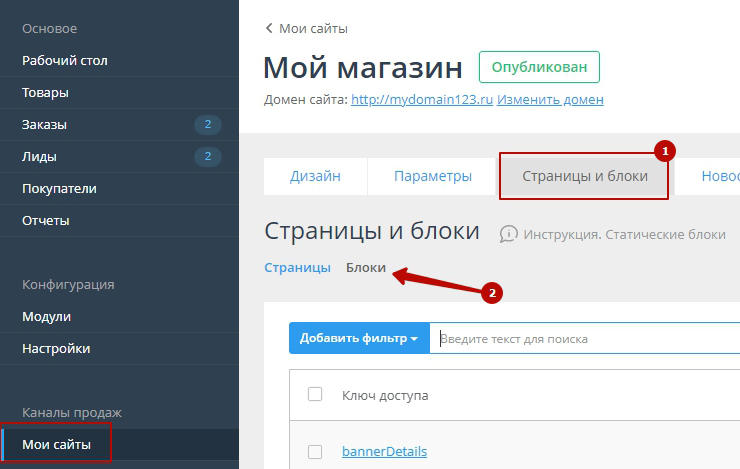Click the leads count badge
The image size is (740, 469).
[x=207, y=157]
